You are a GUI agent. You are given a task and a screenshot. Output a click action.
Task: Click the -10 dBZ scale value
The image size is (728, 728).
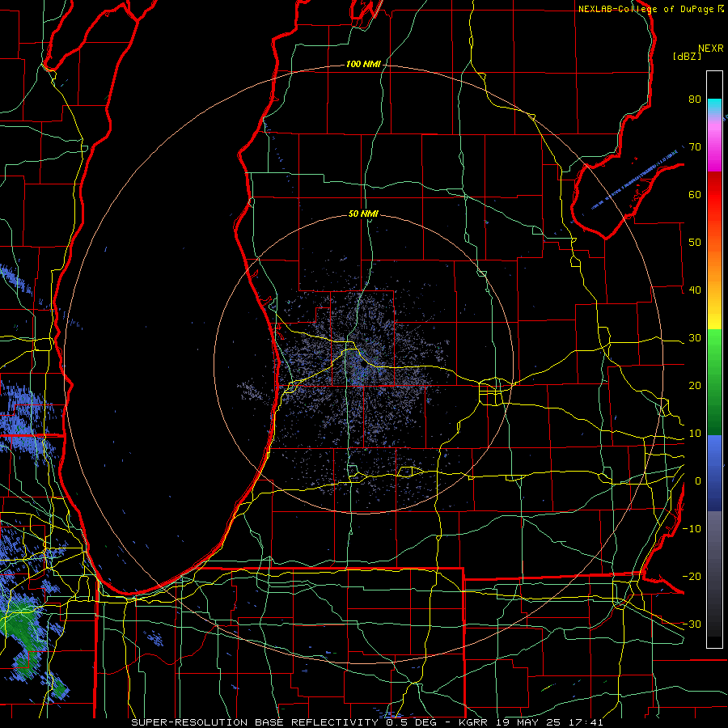[692, 529]
